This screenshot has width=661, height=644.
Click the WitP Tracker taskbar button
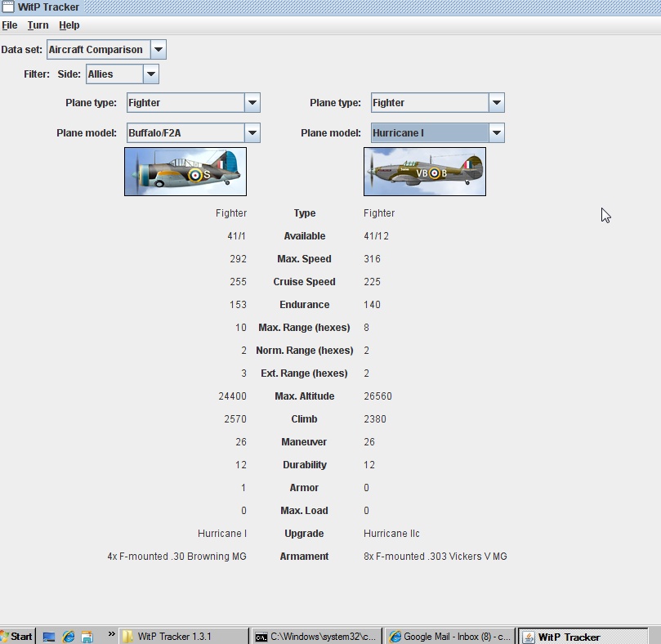tap(583, 637)
